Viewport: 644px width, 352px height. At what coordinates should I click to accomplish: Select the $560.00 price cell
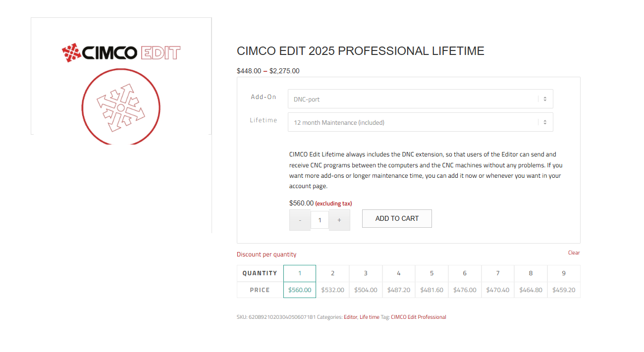(300, 290)
